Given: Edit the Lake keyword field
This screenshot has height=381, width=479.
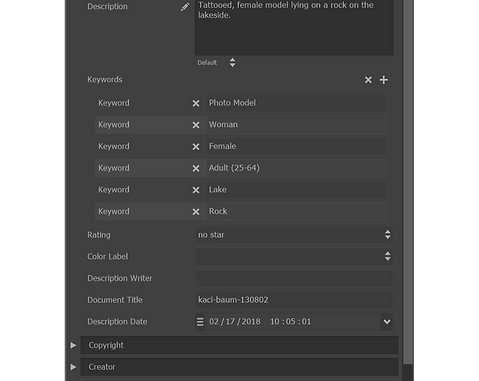Looking at the screenshot, I should pyautogui.click(x=296, y=190).
